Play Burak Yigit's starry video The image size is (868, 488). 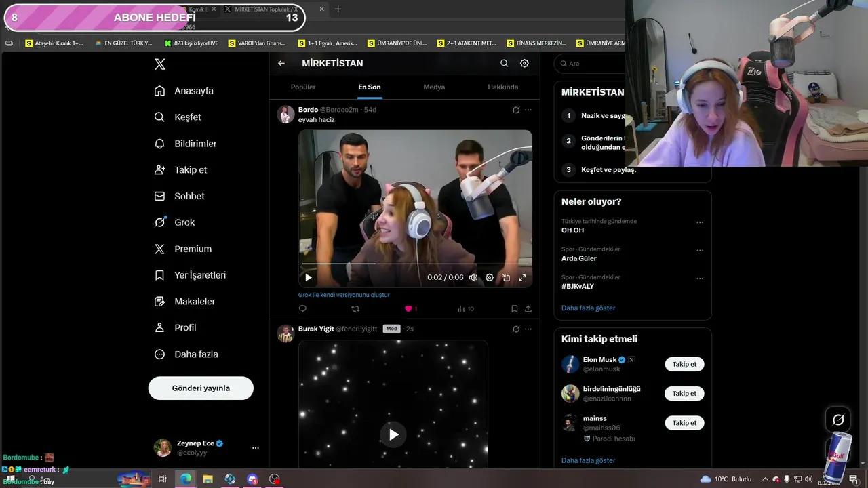click(393, 434)
